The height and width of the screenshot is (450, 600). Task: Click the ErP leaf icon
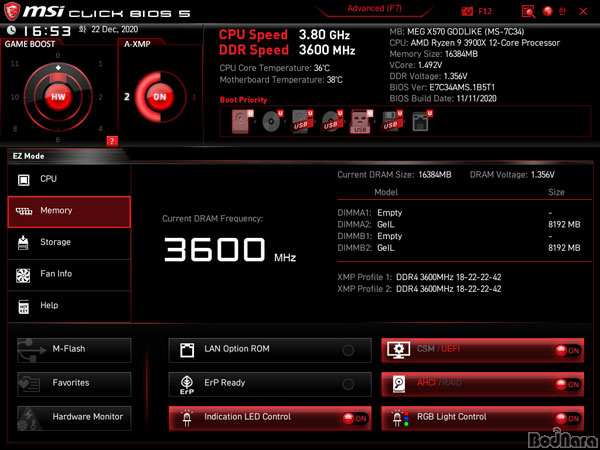[x=187, y=384]
